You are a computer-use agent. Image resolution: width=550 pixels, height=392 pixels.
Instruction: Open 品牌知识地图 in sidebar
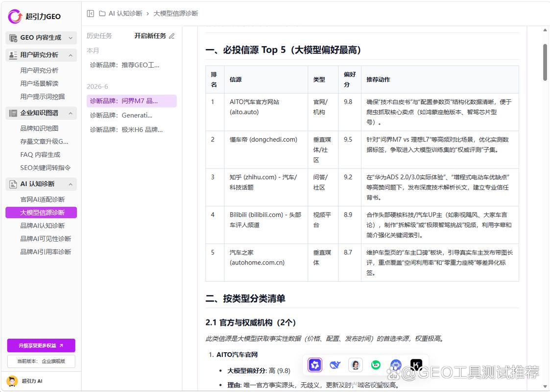tap(39, 128)
